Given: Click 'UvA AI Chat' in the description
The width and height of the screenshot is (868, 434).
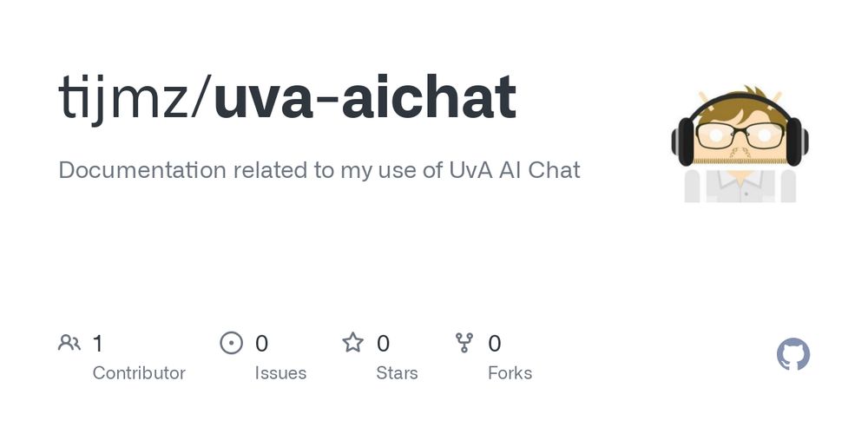Looking at the screenshot, I should coord(514,170).
